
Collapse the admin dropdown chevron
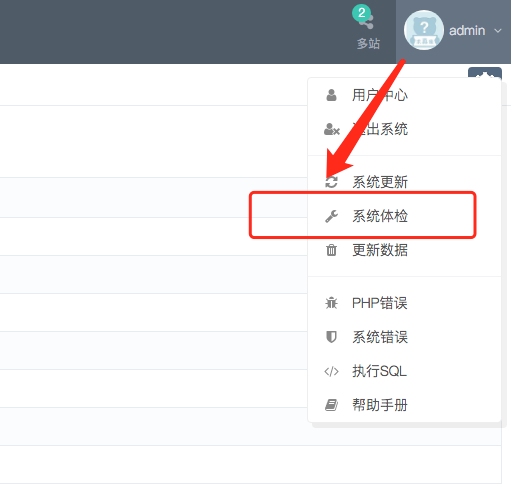(498, 31)
